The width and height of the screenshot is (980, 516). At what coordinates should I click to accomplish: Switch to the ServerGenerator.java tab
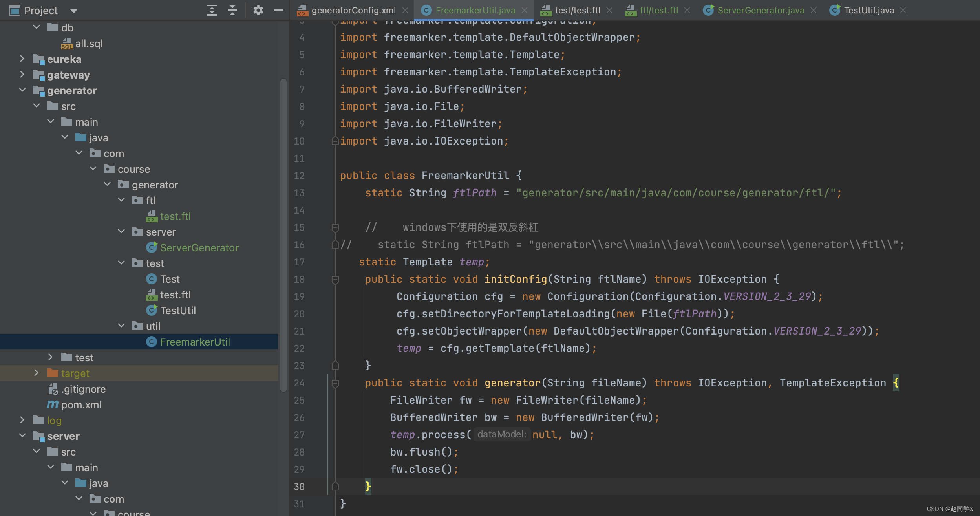coord(761,10)
